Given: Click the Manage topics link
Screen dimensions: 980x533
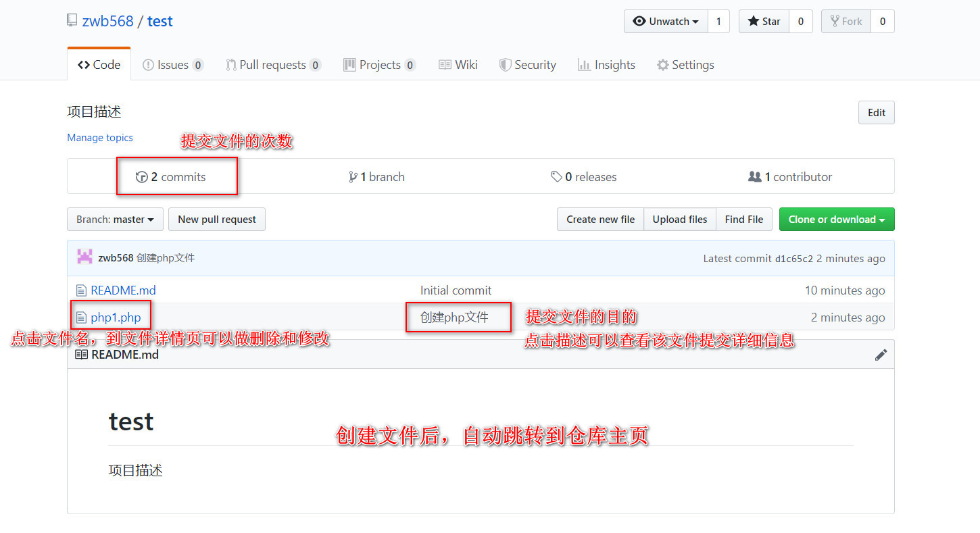Looking at the screenshot, I should [x=99, y=137].
